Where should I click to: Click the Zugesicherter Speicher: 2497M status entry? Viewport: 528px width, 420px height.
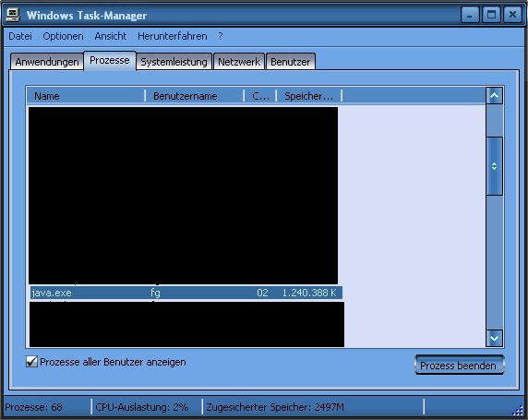[x=275, y=407]
